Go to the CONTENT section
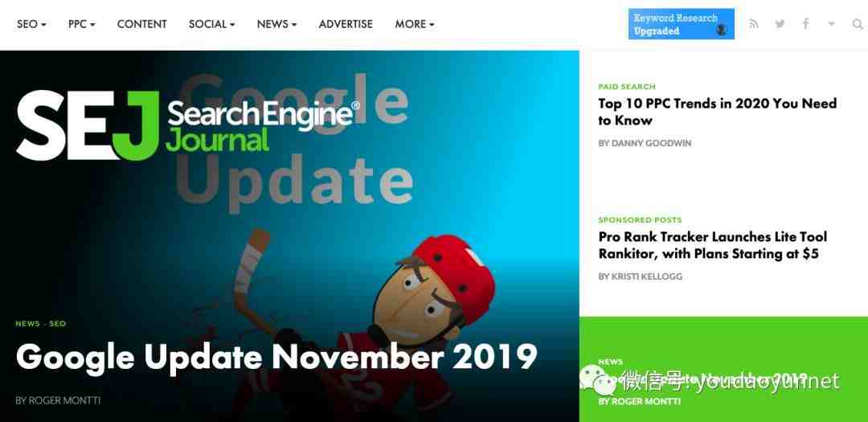This screenshot has height=422, width=868. point(141,24)
